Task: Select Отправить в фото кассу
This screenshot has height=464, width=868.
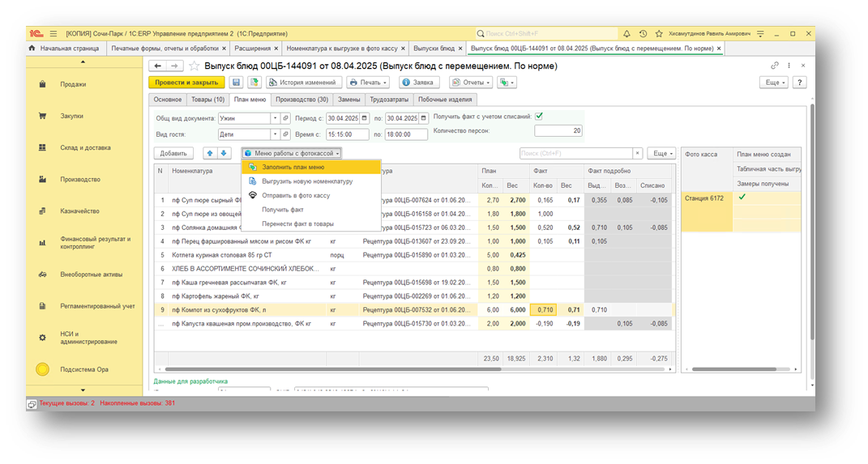Action: pyautogui.click(x=312, y=195)
